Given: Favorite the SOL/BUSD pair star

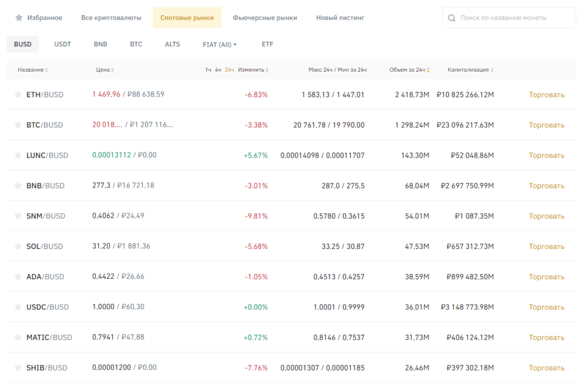Looking at the screenshot, I should point(18,247).
